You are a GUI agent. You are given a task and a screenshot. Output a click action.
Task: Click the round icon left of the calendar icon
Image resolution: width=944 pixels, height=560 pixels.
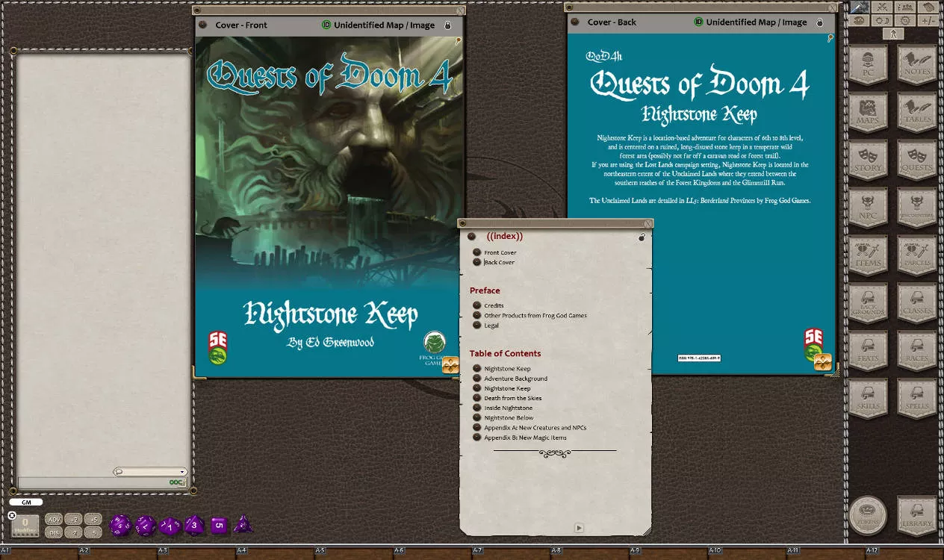pos(859,21)
